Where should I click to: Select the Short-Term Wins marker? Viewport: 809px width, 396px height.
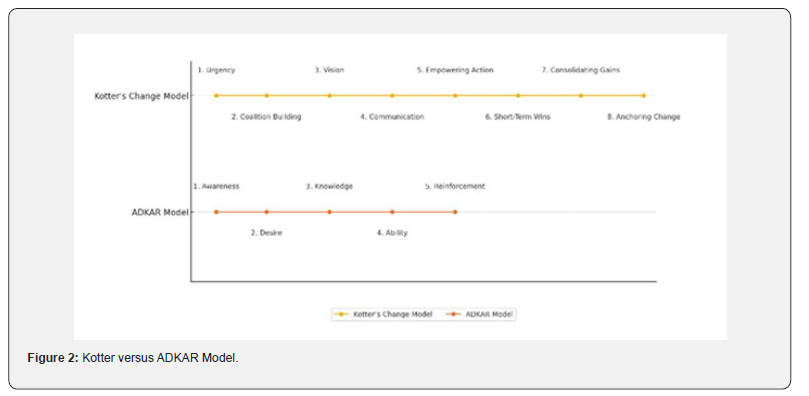[518, 95]
